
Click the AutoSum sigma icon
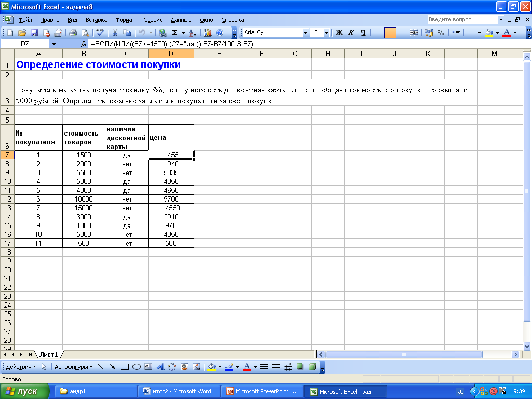(x=175, y=33)
